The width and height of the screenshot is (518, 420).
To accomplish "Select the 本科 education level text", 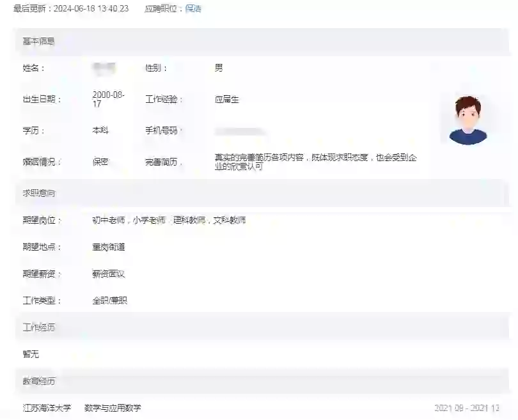I will point(100,130).
